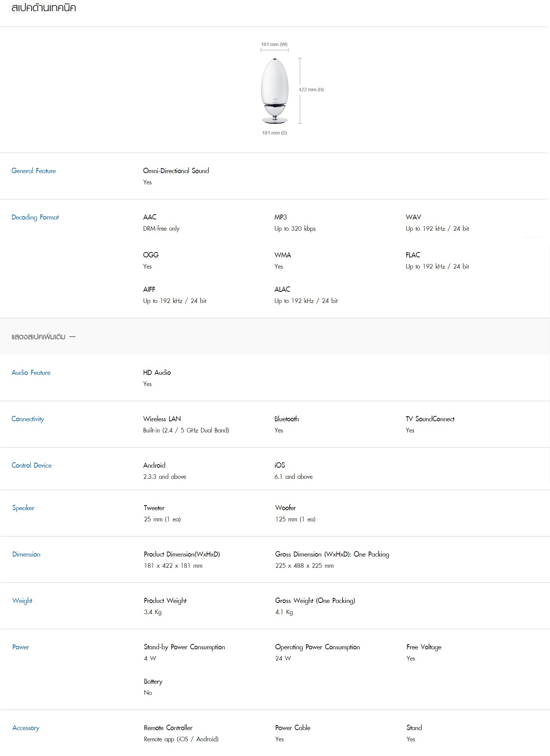This screenshot has width=550, height=756.
Task: Click the Wireless LAN spec title
Action: point(162,419)
